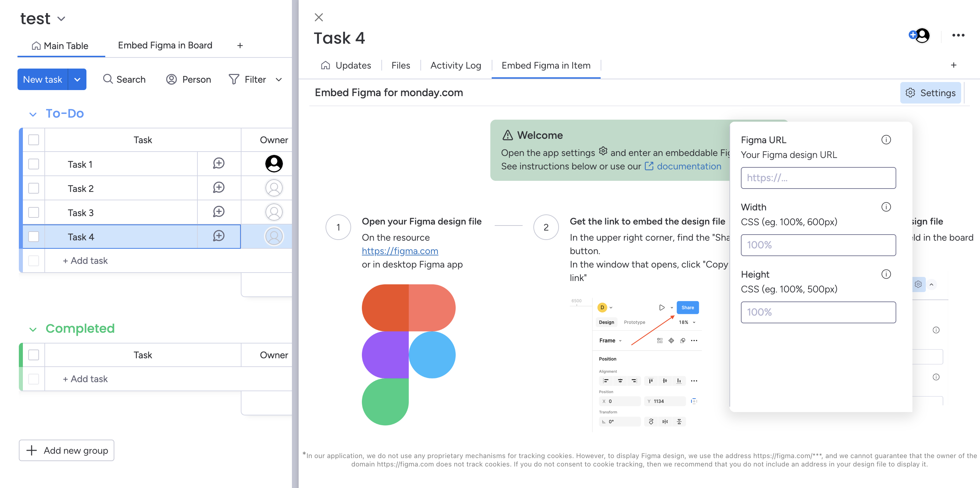Click Task 2 empty owner avatar
Screen dimensions: 980x488
tap(273, 188)
